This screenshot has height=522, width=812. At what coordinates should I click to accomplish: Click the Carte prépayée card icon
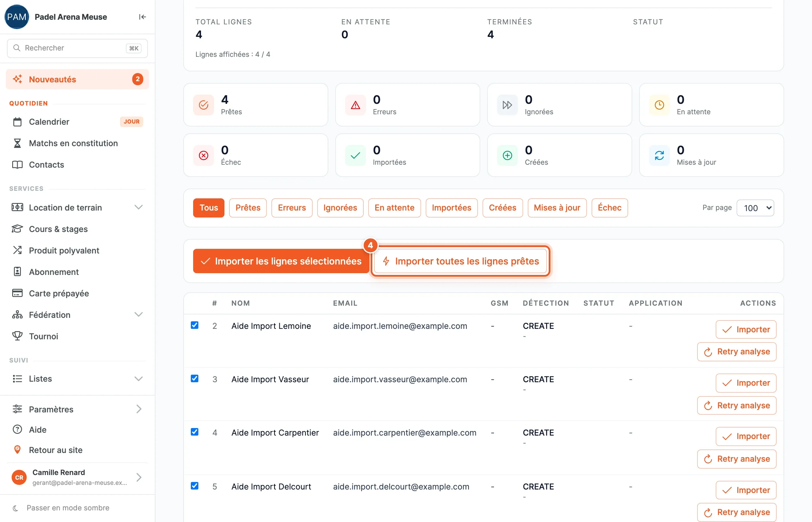click(x=17, y=293)
